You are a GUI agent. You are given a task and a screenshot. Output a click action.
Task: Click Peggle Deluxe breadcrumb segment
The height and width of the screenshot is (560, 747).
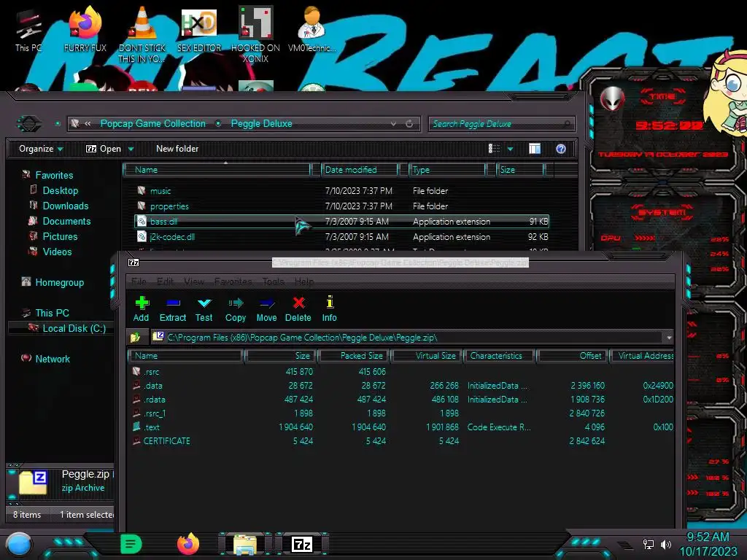click(262, 123)
